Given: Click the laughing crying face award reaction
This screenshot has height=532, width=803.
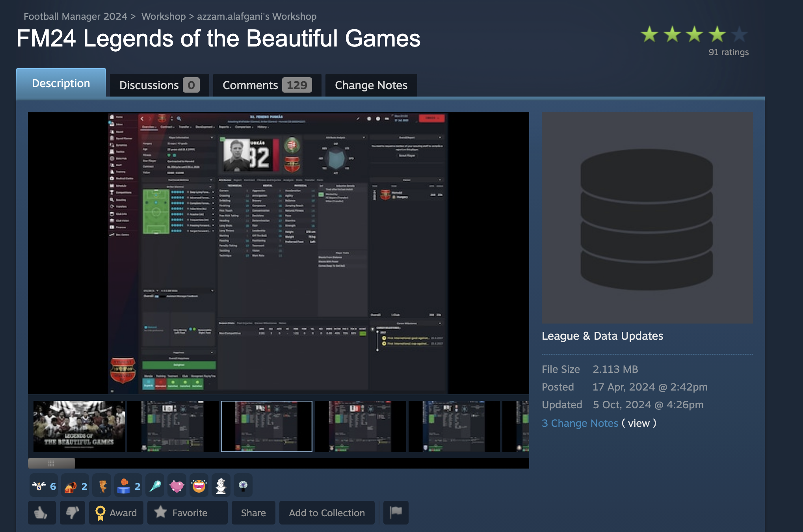Looking at the screenshot, I should click(x=199, y=486).
